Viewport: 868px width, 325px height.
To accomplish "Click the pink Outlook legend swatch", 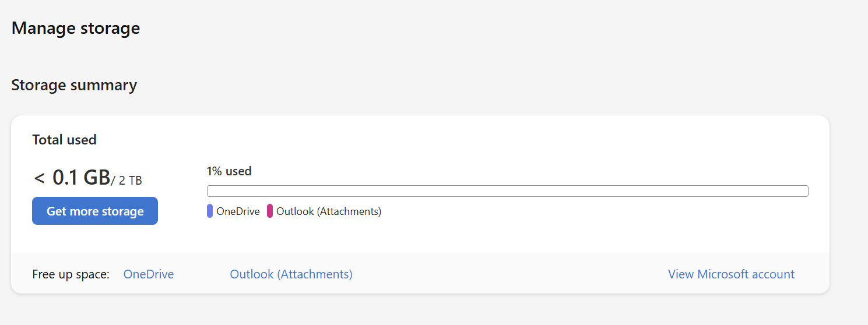I will click(270, 211).
